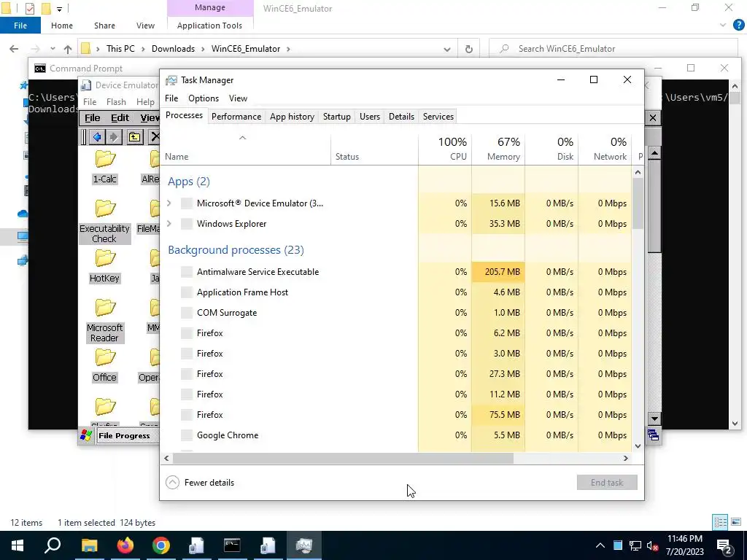This screenshot has height=560, width=747.
Task: Expand the Windows Explorer process group
Action: click(x=169, y=224)
